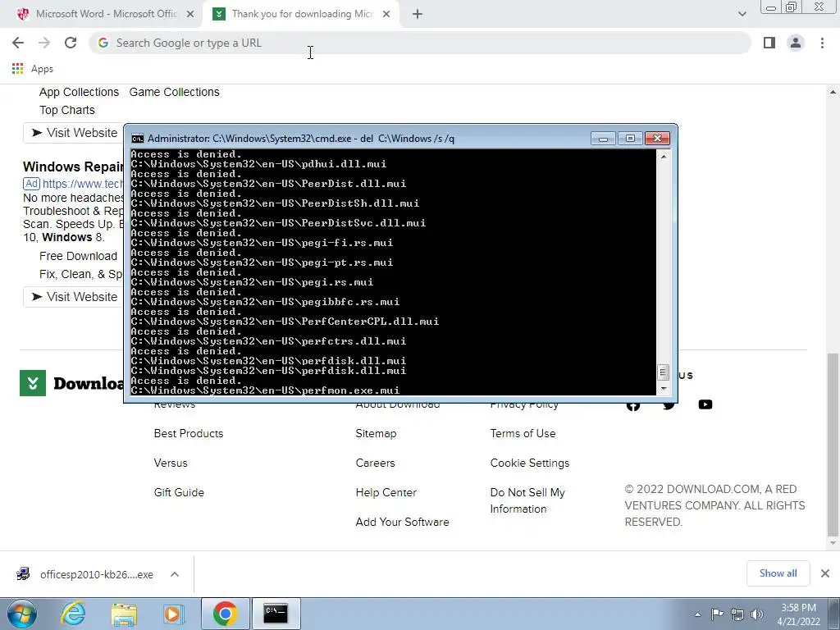Open the Add Your Software link
The width and height of the screenshot is (840, 630).
tap(402, 522)
